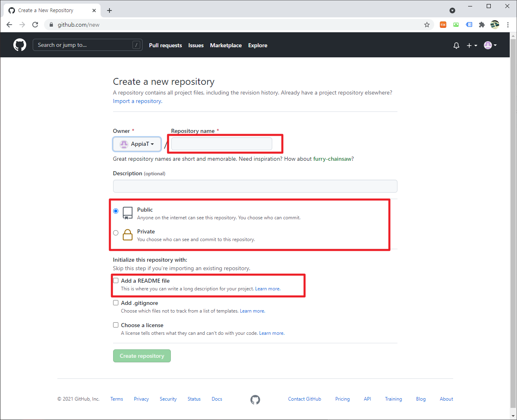The width and height of the screenshot is (517, 420).
Task: Click the tab search dropdown arrow
Action: click(452, 10)
